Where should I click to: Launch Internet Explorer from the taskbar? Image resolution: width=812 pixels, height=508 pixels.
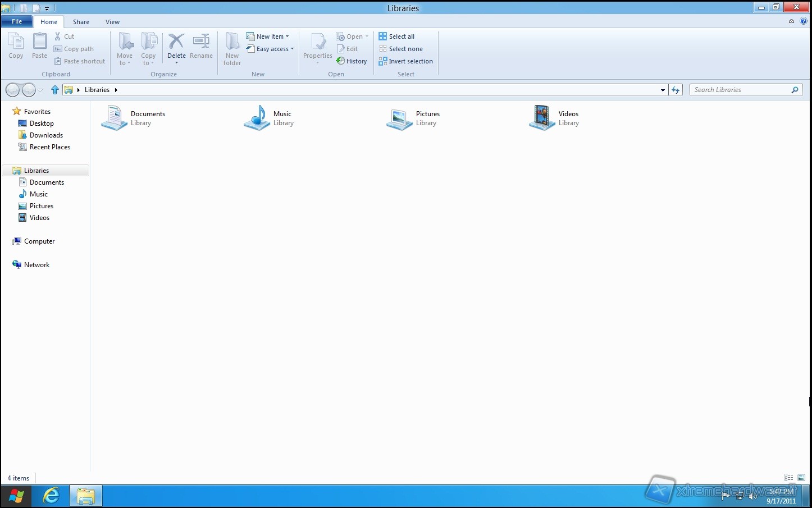click(51, 496)
